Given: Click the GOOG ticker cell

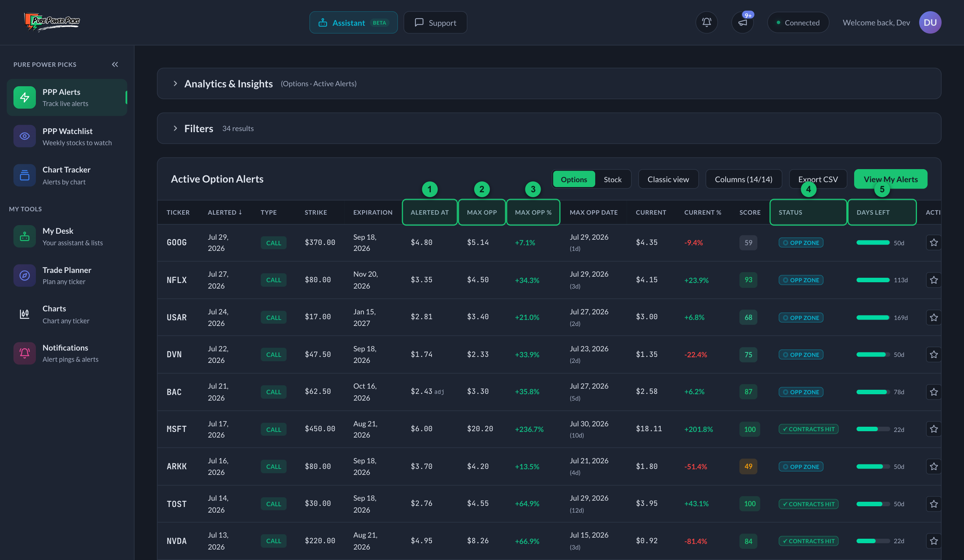Looking at the screenshot, I should (176, 243).
